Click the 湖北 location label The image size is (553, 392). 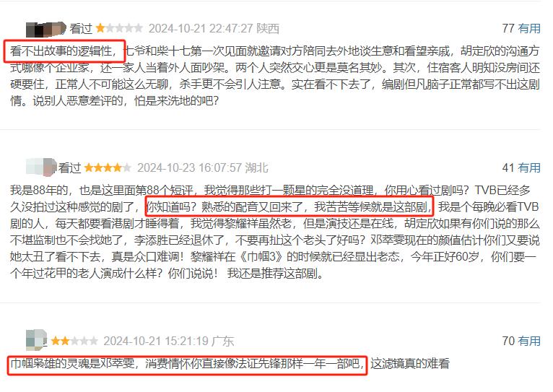click(x=256, y=167)
